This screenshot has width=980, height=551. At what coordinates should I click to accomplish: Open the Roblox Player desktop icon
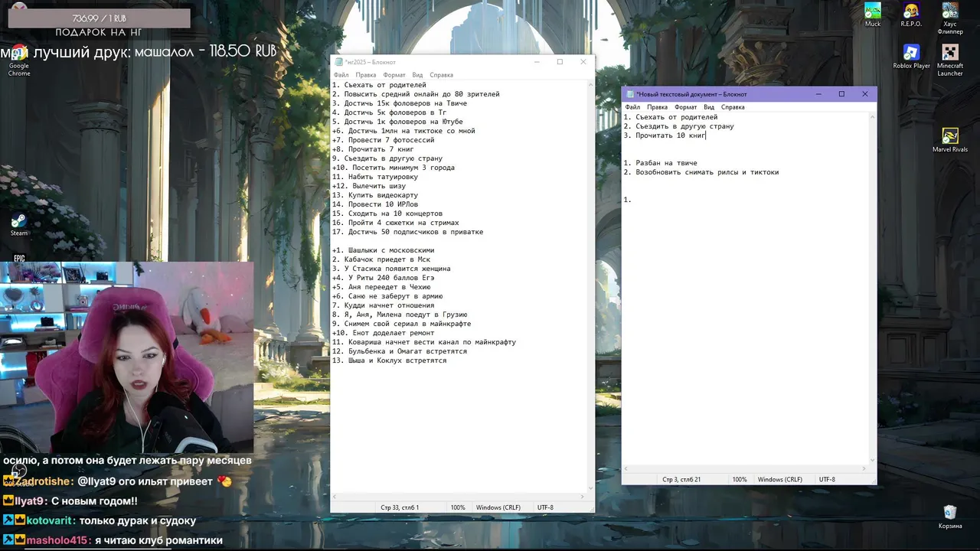pos(911,57)
